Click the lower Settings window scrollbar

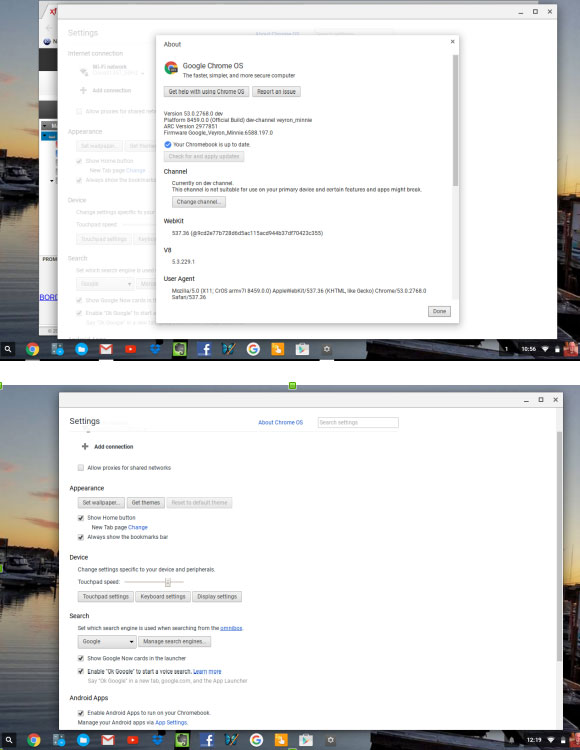pos(559,546)
